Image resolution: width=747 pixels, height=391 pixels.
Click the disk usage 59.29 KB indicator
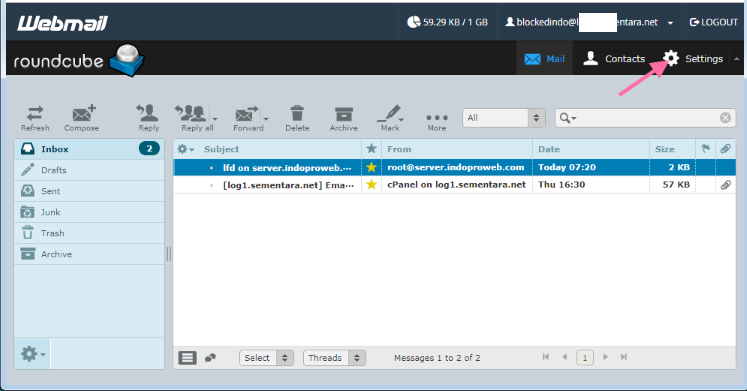point(447,22)
